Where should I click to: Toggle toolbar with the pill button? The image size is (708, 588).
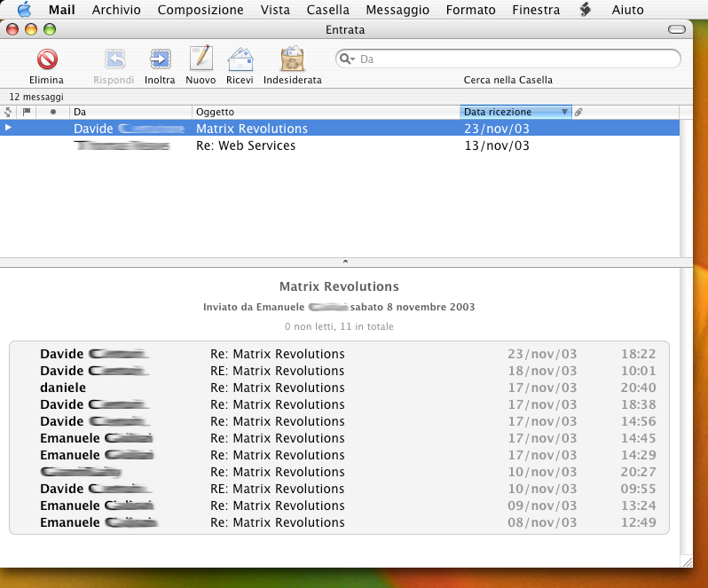pos(676,30)
